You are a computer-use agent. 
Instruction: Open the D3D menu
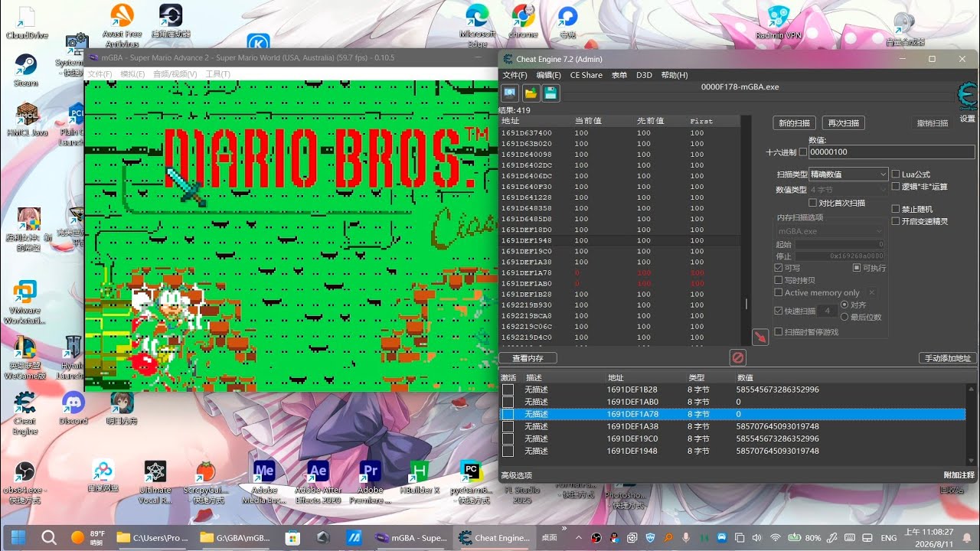point(644,75)
